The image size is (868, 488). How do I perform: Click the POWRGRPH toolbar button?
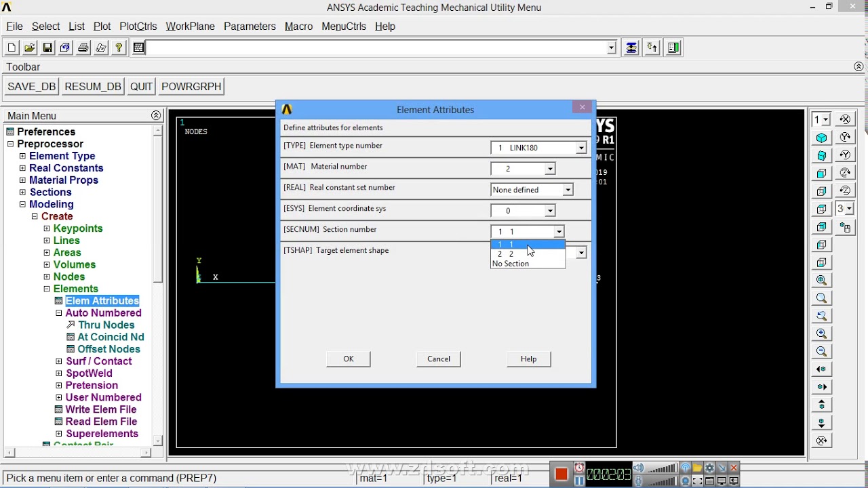click(191, 87)
